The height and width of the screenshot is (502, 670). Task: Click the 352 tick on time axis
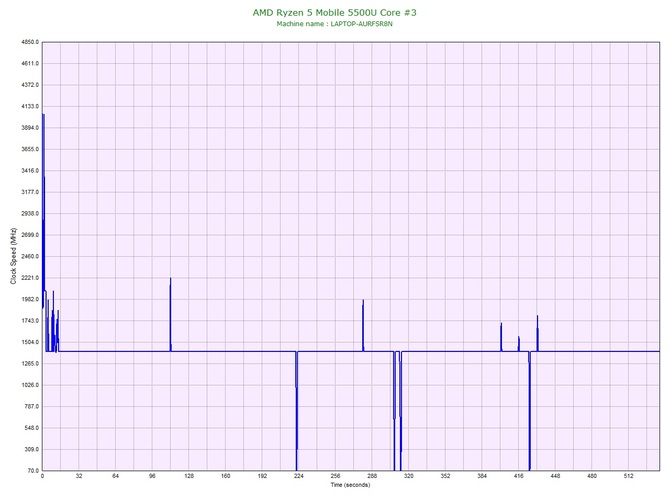pos(445,476)
